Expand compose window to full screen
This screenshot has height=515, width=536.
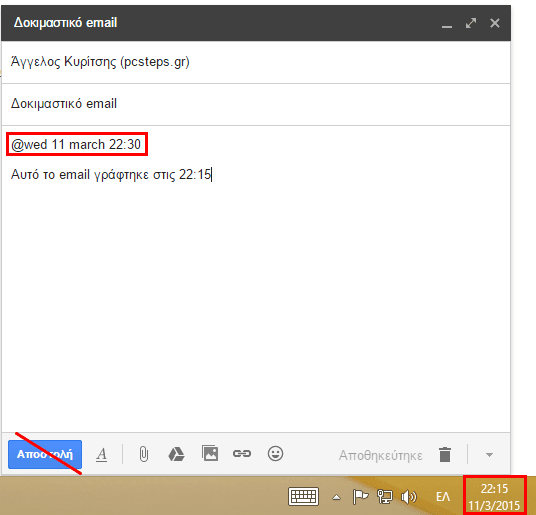tap(471, 23)
